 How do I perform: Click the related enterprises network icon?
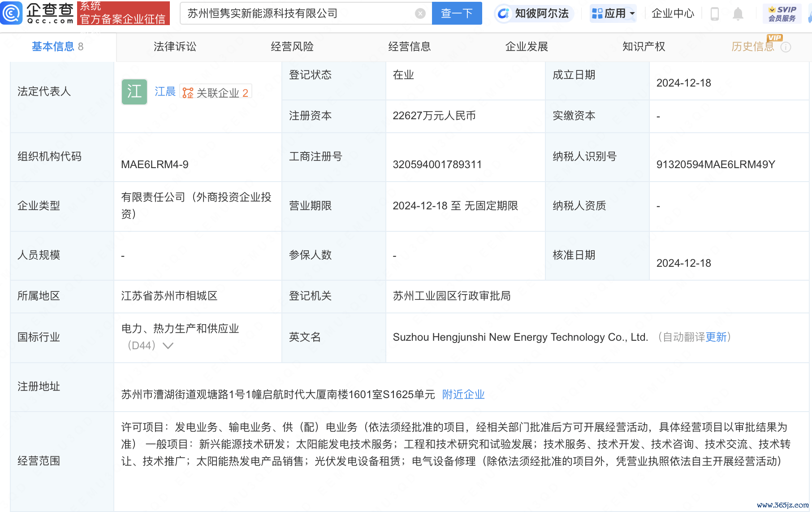188,93
